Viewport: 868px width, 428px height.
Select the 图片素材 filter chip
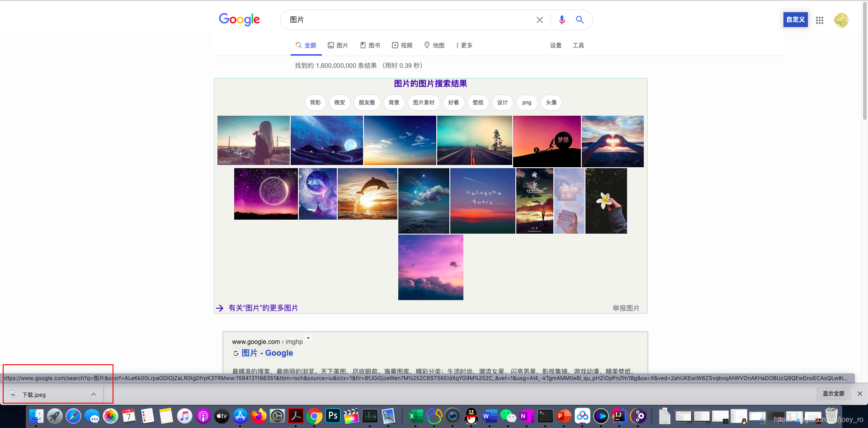tap(424, 103)
